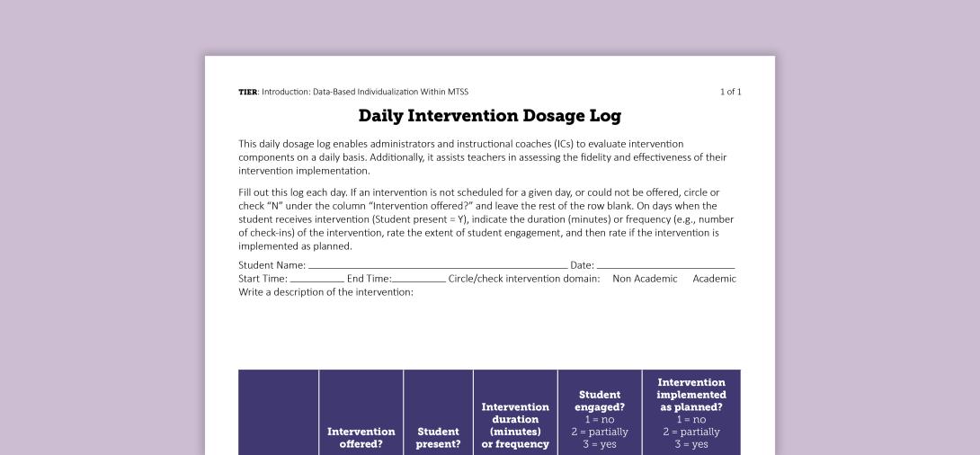Click the "1 of 1" page indicator
This screenshot has width=980, height=455.
coord(730,92)
